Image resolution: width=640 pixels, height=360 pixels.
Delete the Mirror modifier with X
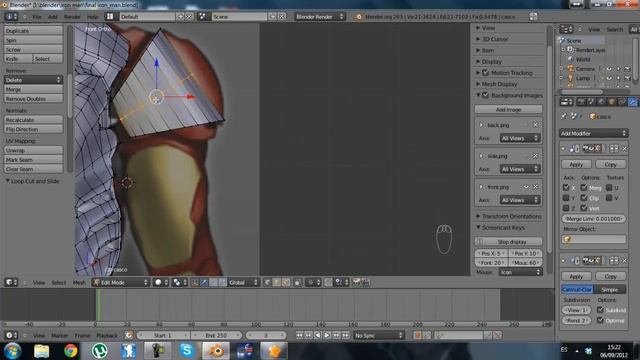tap(624, 149)
